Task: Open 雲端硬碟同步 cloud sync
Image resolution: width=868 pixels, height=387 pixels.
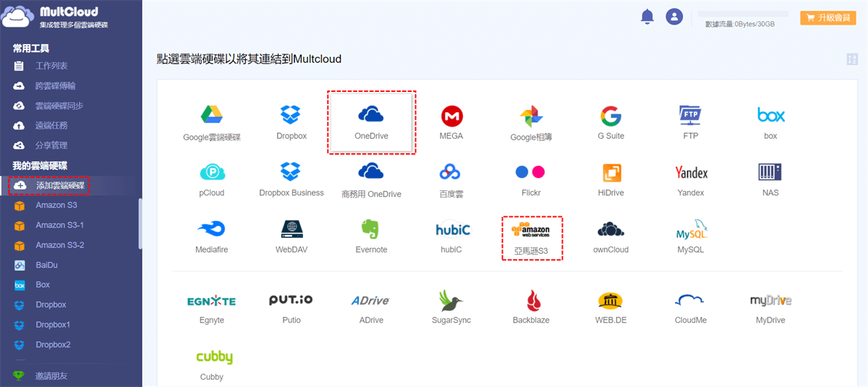Action: (x=59, y=106)
